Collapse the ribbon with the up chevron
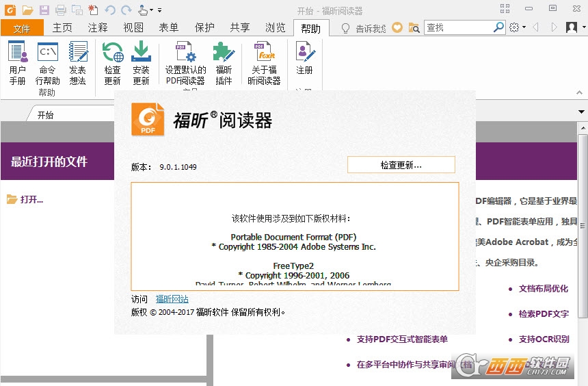 coord(579,92)
